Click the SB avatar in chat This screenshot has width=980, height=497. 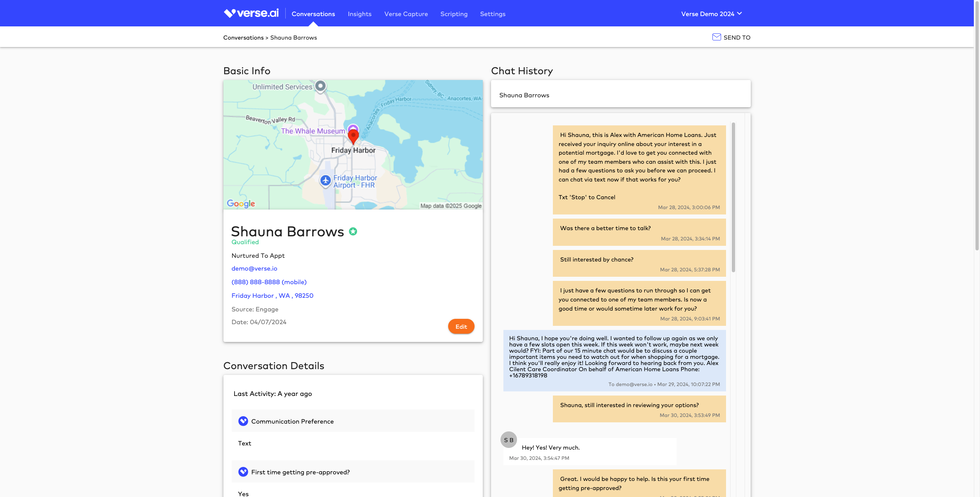pos(508,440)
